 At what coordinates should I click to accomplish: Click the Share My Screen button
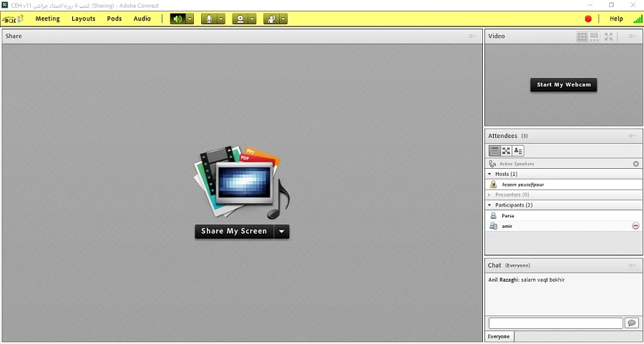point(234,231)
